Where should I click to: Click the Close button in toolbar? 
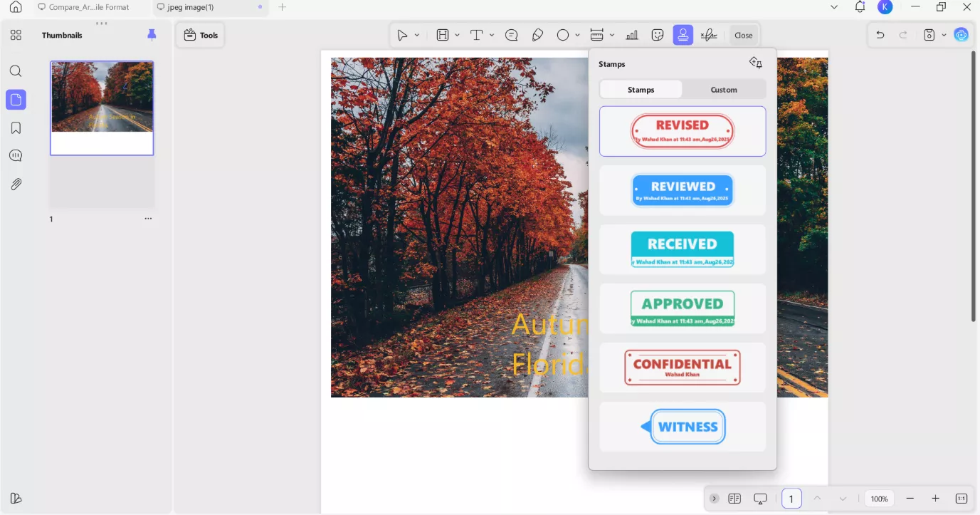[x=743, y=35]
